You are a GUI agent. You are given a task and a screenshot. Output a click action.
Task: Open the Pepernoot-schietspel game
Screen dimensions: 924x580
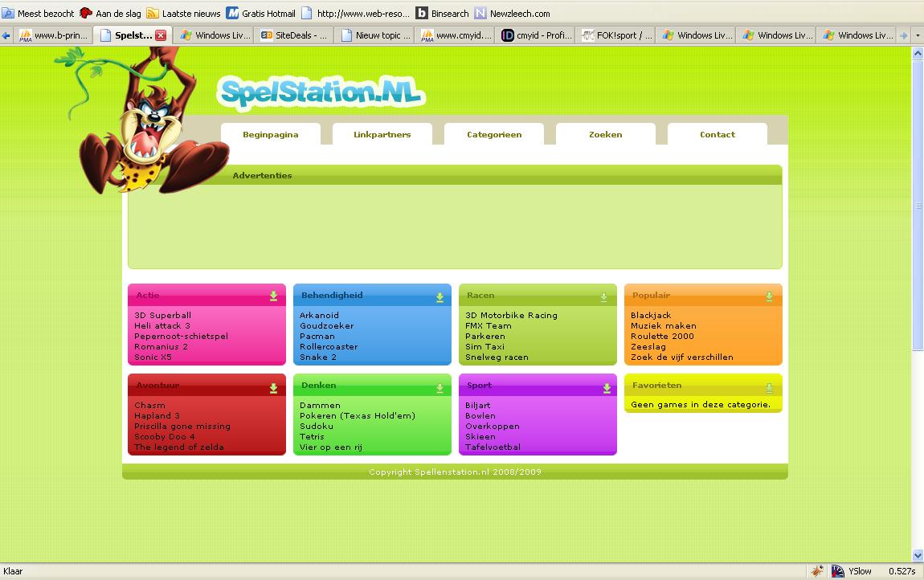coord(181,337)
